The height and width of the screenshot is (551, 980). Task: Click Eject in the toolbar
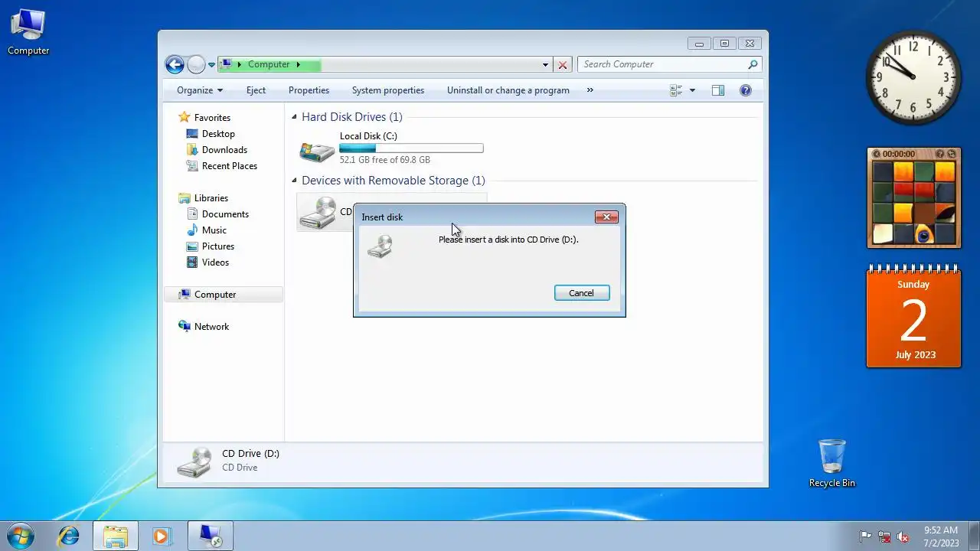click(256, 90)
